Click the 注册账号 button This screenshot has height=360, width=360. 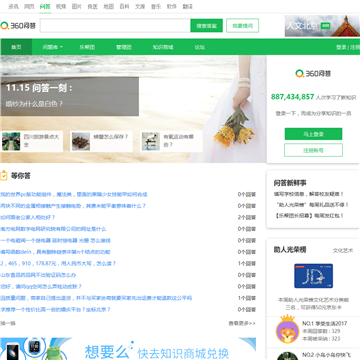click(313, 150)
